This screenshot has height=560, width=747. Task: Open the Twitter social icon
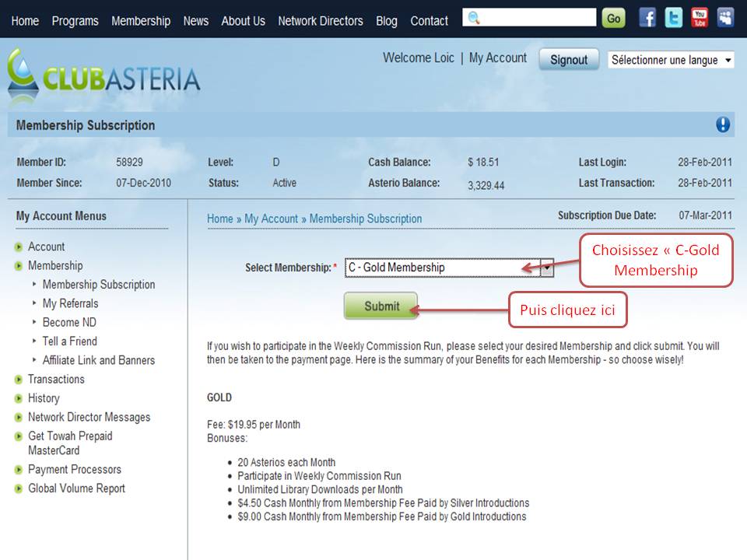[x=674, y=18]
